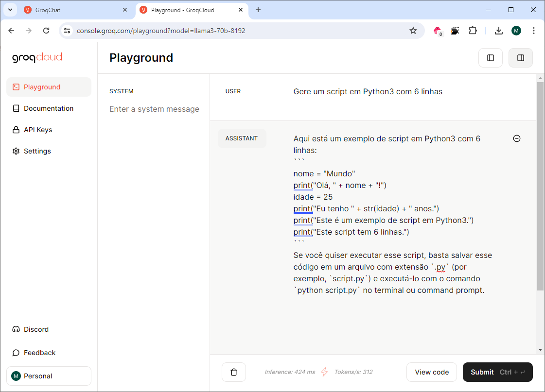
Task: Click the 'Tokens/s: 312' text
Action: pyautogui.click(x=353, y=372)
